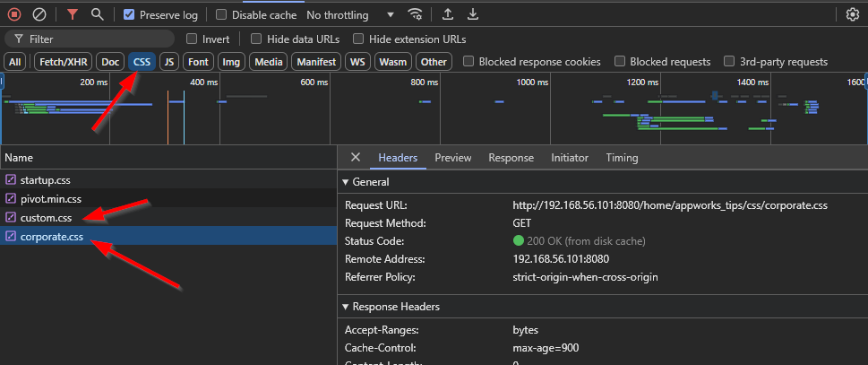The image size is (868, 365).
Task: Click the Export HAR download icon
Action: click(473, 14)
